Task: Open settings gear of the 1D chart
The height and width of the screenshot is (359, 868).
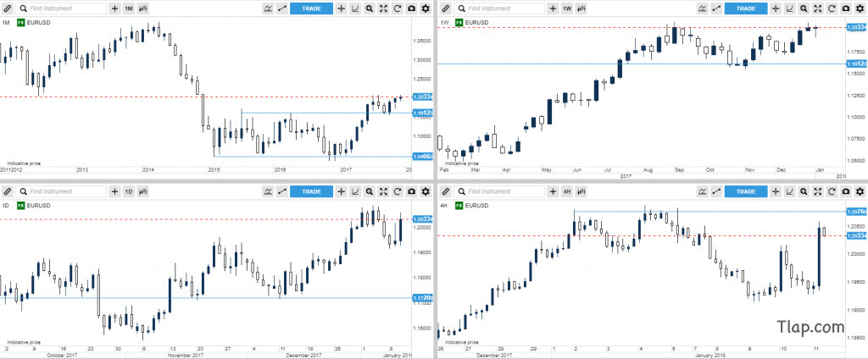Action: [x=426, y=191]
